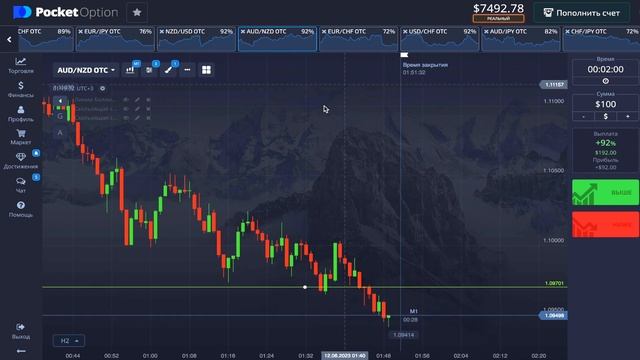Viewport: 640px width, 360px height.
Task: Switch to USD/CHF OTC tab
Action: pos(440,39)
